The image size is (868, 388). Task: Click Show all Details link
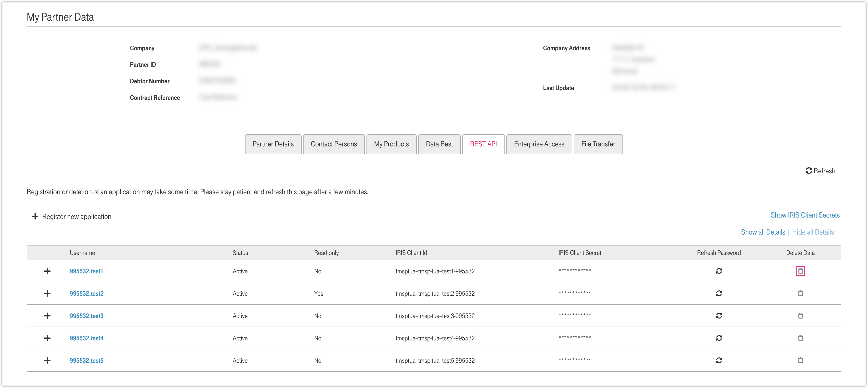(763, 232)
